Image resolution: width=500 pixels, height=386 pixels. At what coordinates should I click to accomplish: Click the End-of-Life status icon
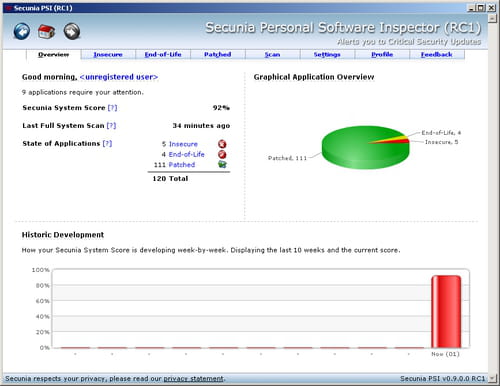point(222,154)
